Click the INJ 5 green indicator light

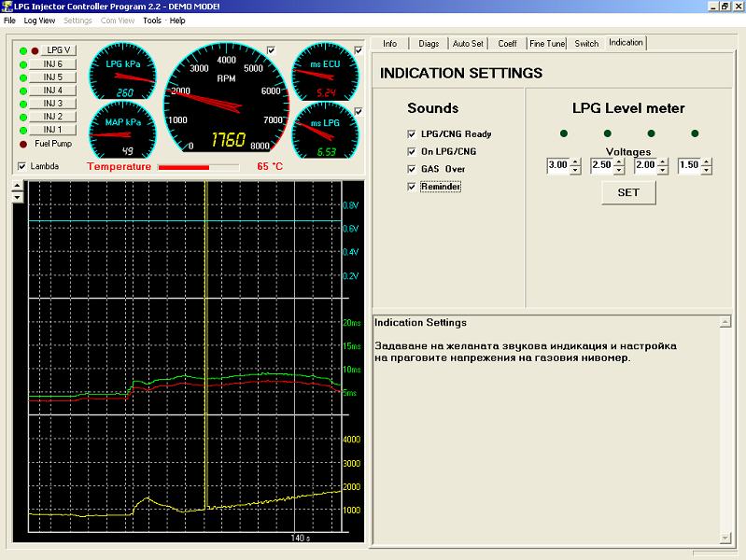click(x=23, y=78)
